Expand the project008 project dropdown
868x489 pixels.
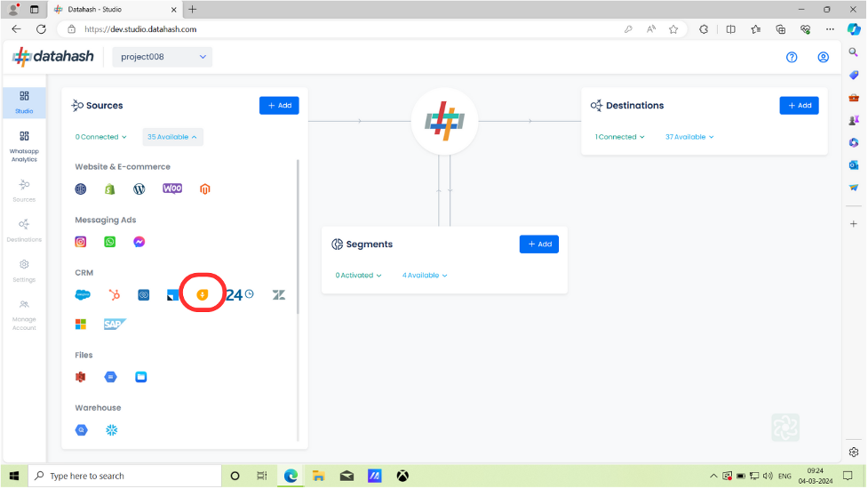pyautogui.click(x=163, y=57)
